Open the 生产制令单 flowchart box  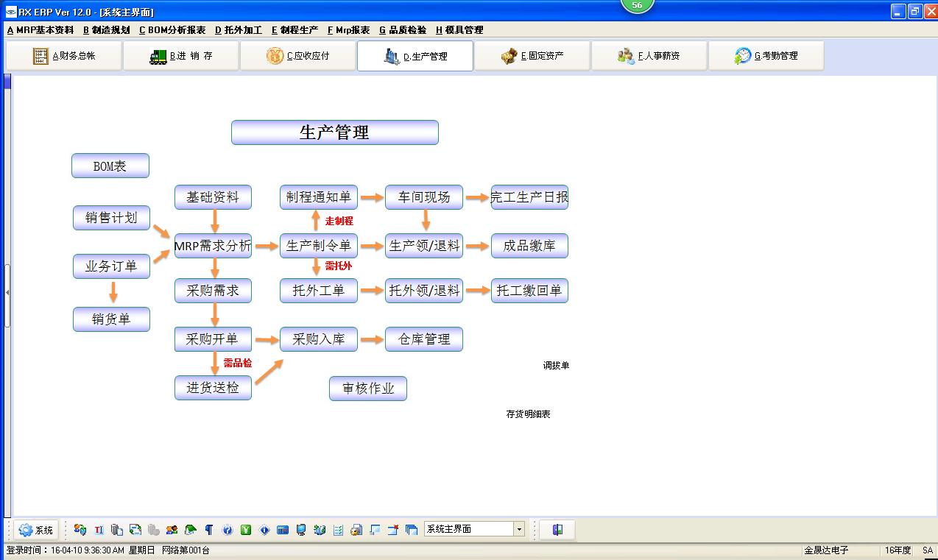318,246
